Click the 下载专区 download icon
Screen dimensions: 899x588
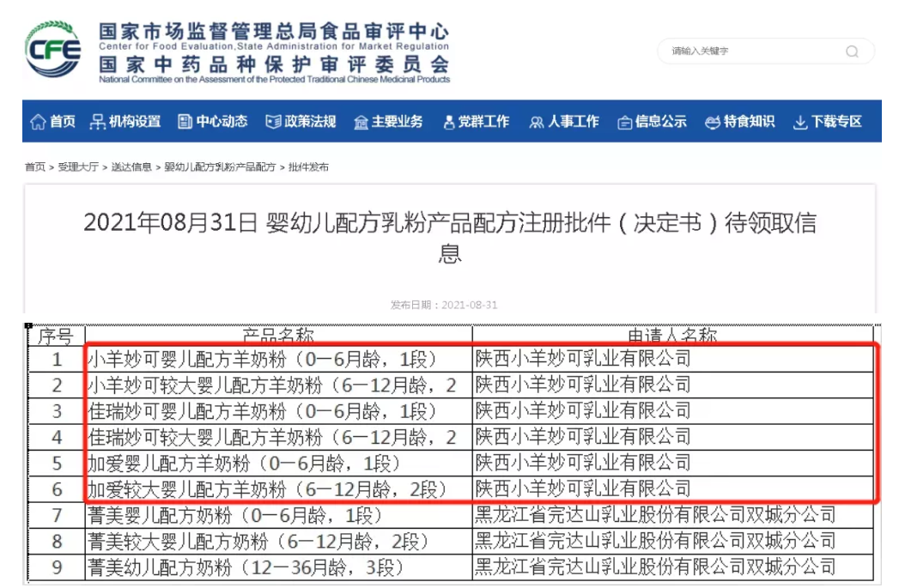click(800, 122)
